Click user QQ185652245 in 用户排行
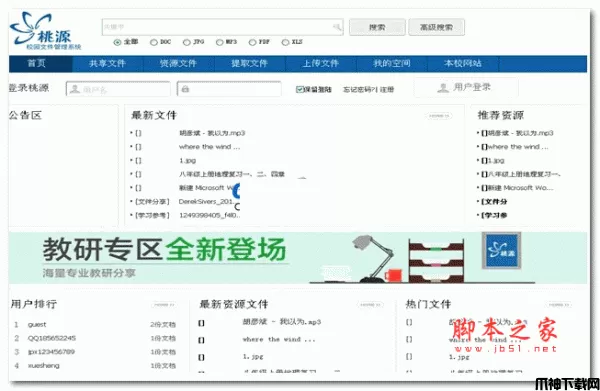Screen dimensions: 600x391 pos(52,338)
